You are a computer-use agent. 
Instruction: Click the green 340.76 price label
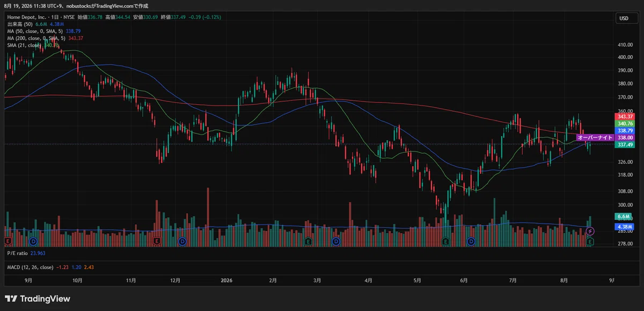pyautogui.click(x=624, y=123)
